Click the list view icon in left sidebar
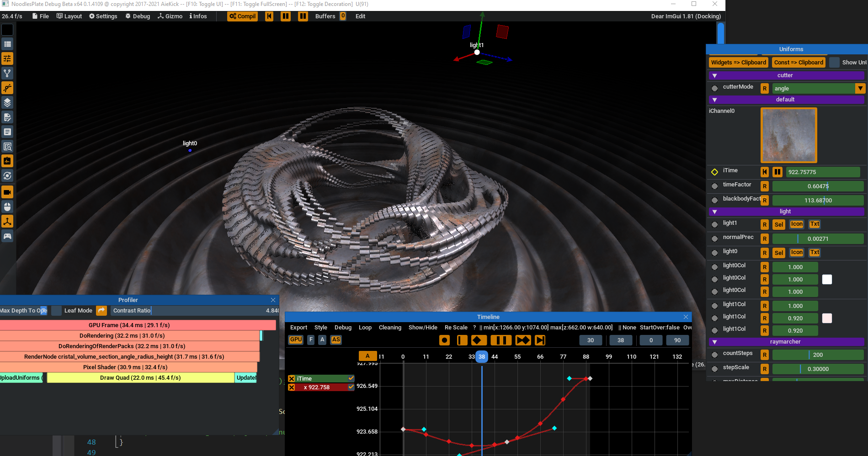The image size is (868, 456). coord(7,44)
